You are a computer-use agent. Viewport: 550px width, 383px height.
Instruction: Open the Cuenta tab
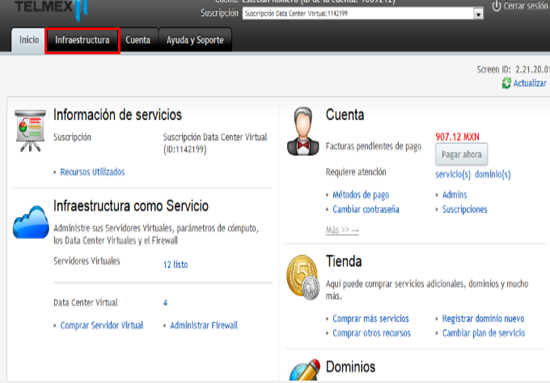pyautogui.click(x=138, y=41)
